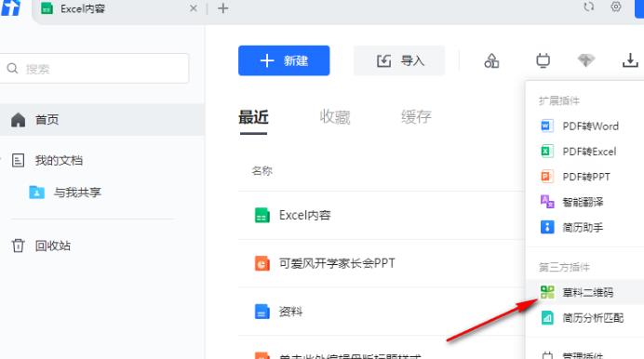Click the green sheet icon of Excel内容
The height and width of the screenshot is (359, 644).
click(262, 216)
